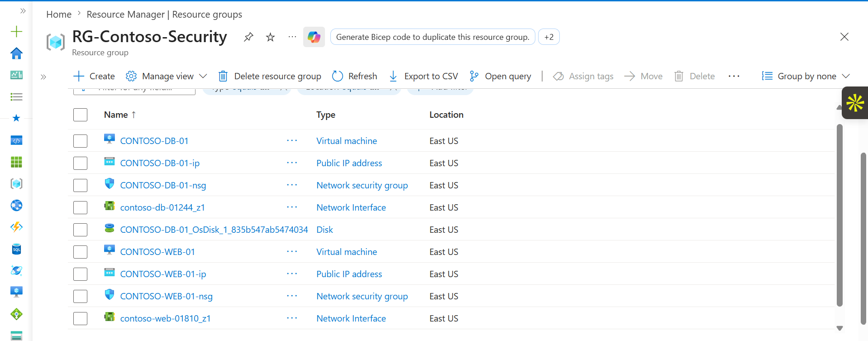The image size is (868, 341).
Task: Sort by the Location column header
Action: pyautogui.click(x=446, y=115)
